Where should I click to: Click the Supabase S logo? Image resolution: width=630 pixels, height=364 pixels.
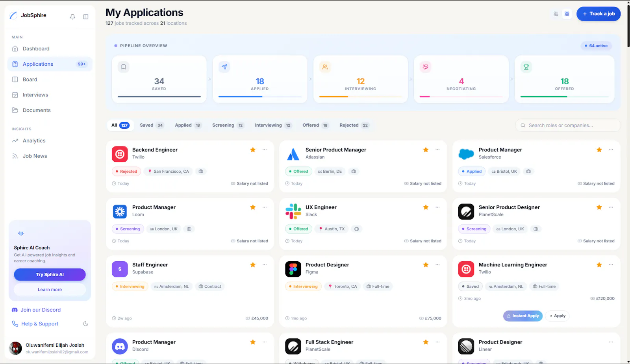120,269
